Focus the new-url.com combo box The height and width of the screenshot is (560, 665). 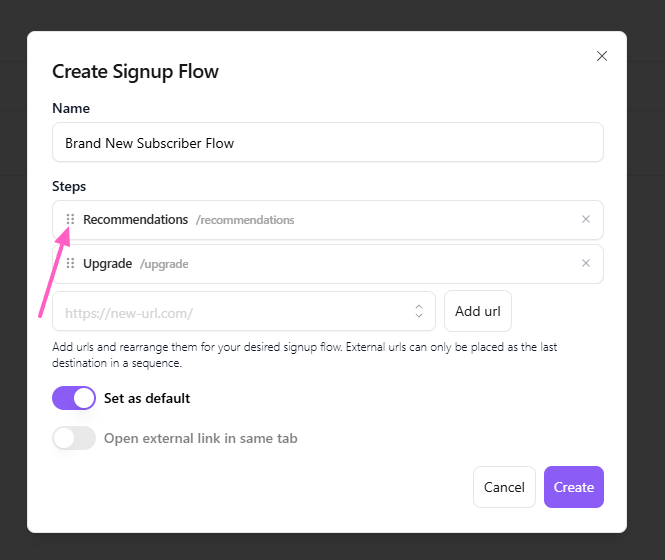tap(230, 312)
